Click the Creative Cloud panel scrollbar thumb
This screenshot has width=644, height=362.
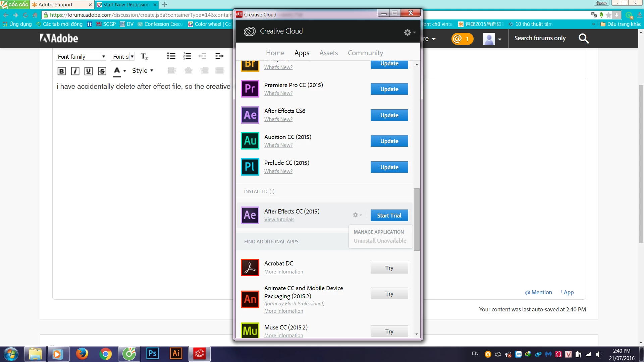tap(417, 220)
